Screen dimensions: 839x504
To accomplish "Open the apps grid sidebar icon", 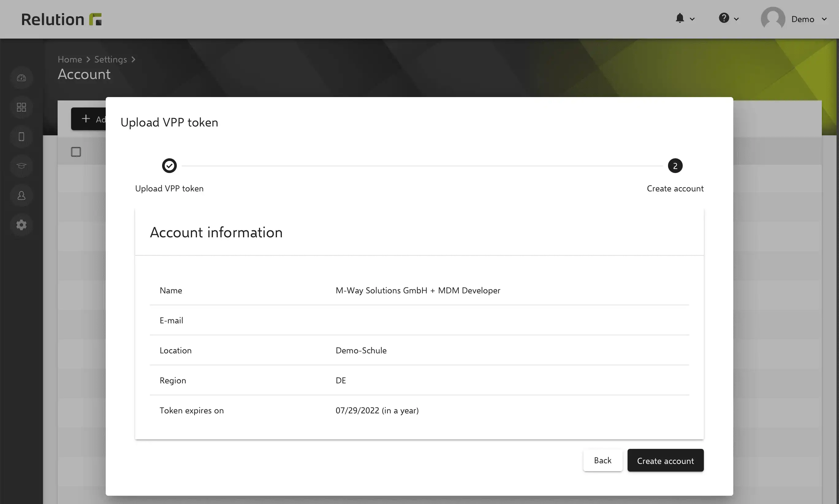I will pos(21,107).
